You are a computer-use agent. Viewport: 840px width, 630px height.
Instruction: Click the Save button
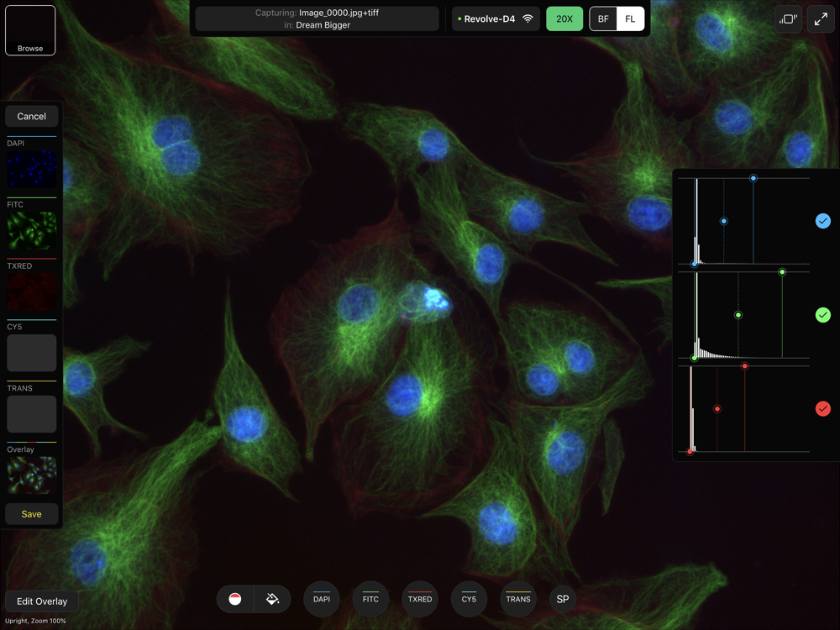32,514
